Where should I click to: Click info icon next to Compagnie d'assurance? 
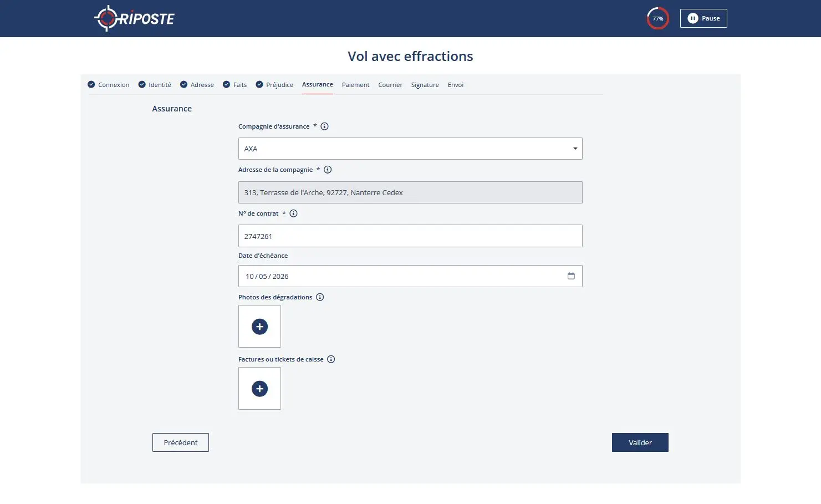coord(325,126)
